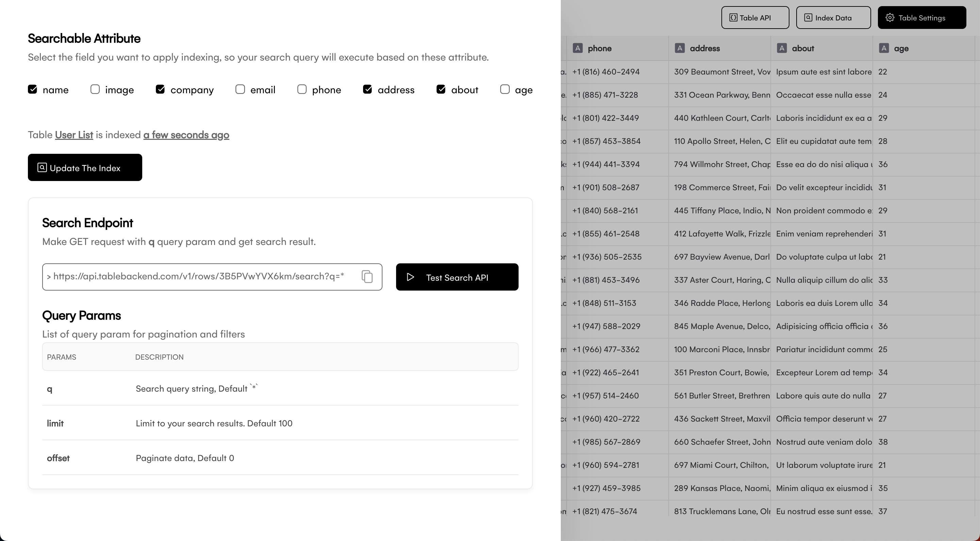Select address cell 110 Apollo Street
The height and width of the screenshot is (541, 980).
719,141
